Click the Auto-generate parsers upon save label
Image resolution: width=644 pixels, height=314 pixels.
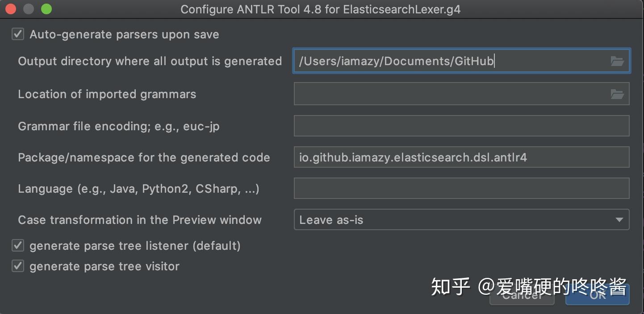[124, 34]
